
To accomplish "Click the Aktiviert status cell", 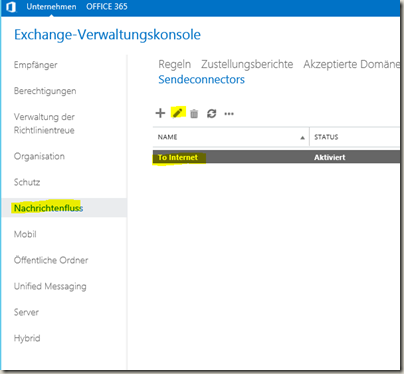I will tap(329, 157).
